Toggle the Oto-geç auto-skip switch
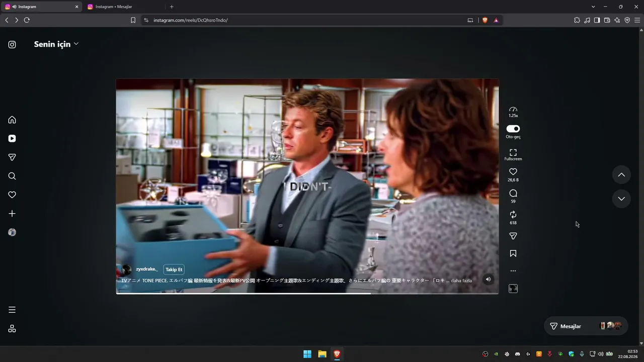This screenshot has width=644, height=362. pyautogui.click(x=513, y=129)
